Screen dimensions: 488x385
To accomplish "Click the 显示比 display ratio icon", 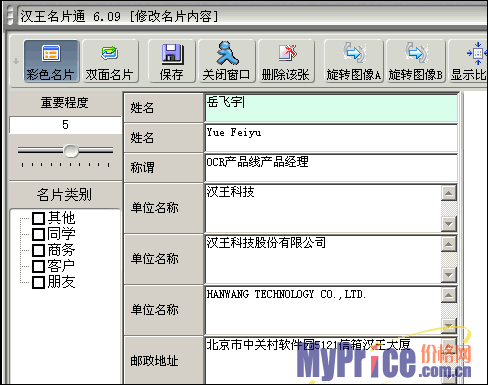I will coord(468,61).
